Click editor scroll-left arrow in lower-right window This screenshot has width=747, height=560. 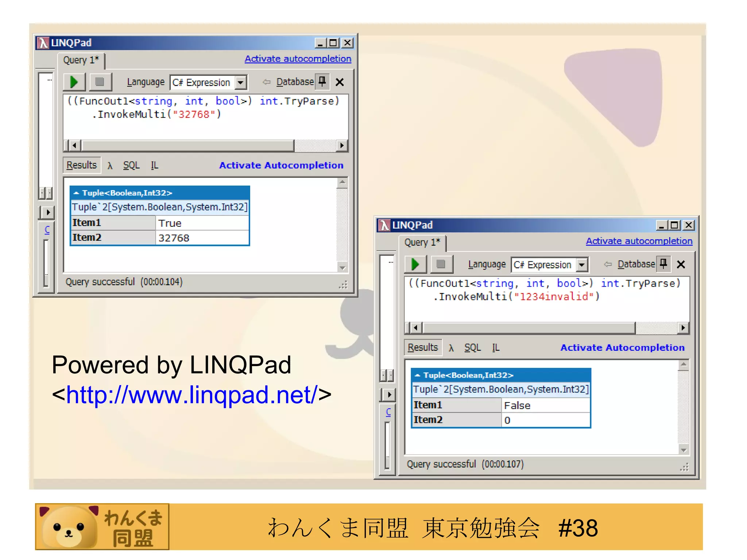(x=416, y=328)
